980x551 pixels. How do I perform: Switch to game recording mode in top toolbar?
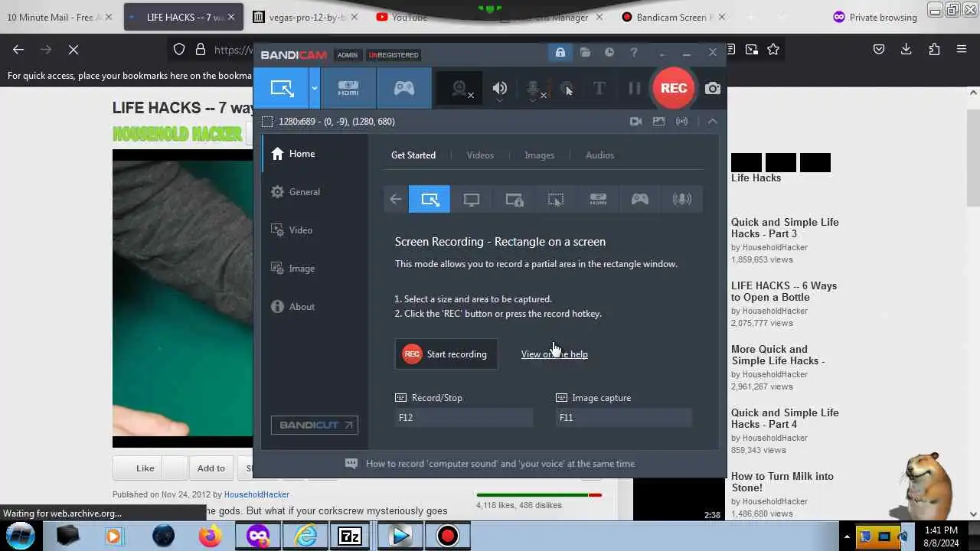tap(404, 88)
